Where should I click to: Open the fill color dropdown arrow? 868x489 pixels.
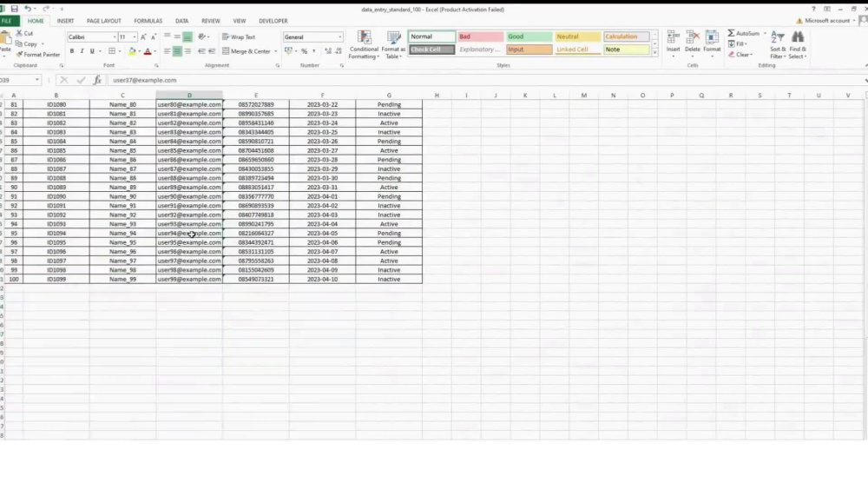click(x=139, y=51)
